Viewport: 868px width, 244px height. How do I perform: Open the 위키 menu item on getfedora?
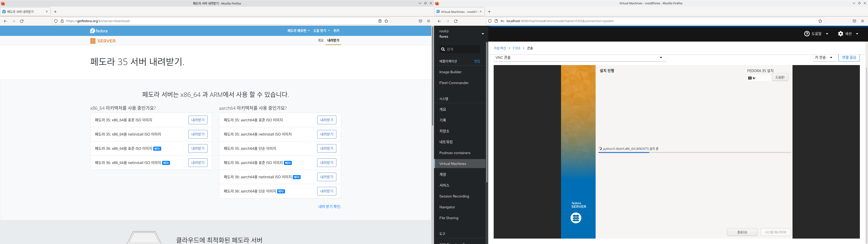336,31
